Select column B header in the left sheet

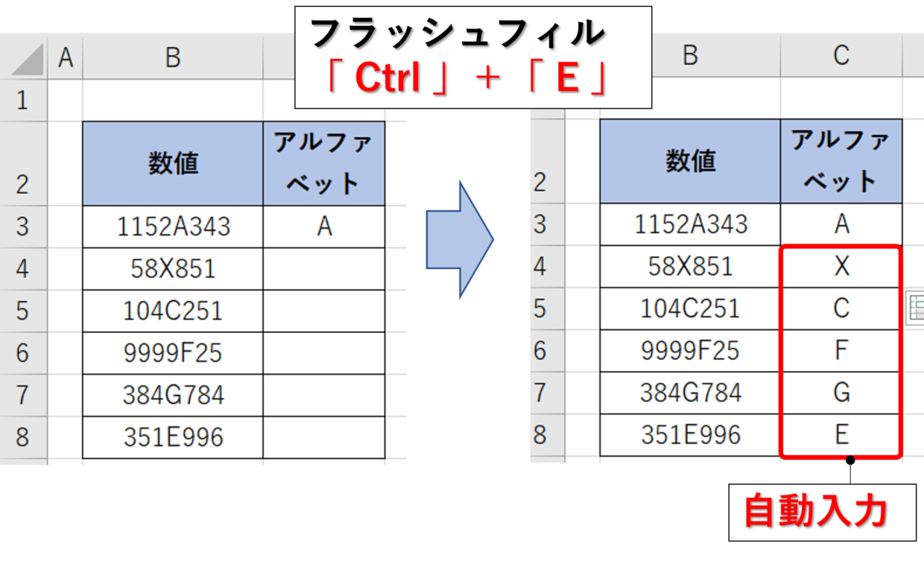[173, 57]
